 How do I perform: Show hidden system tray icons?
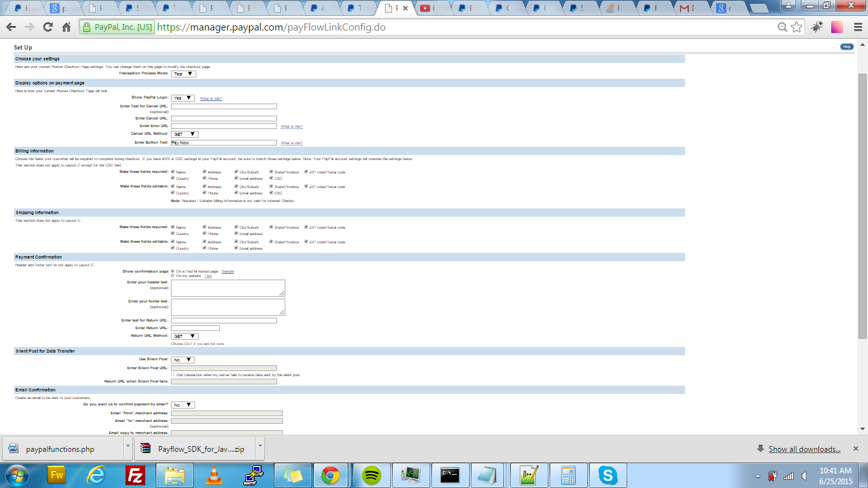[757, 475]
